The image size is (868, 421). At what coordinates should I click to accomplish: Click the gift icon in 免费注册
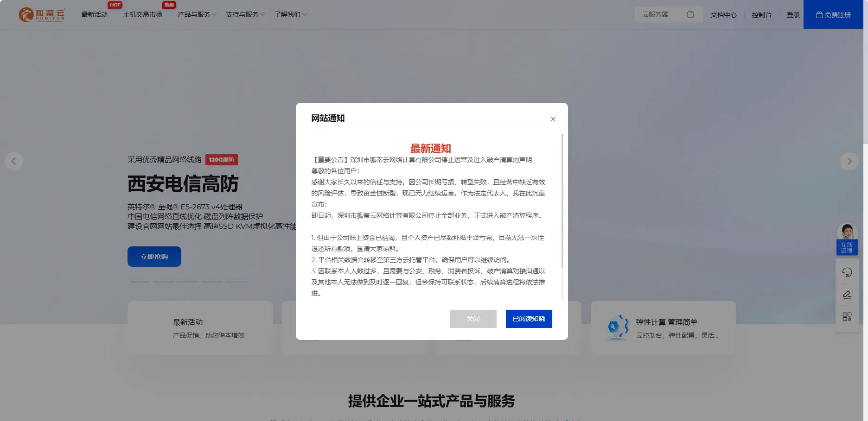pos(819,15)
